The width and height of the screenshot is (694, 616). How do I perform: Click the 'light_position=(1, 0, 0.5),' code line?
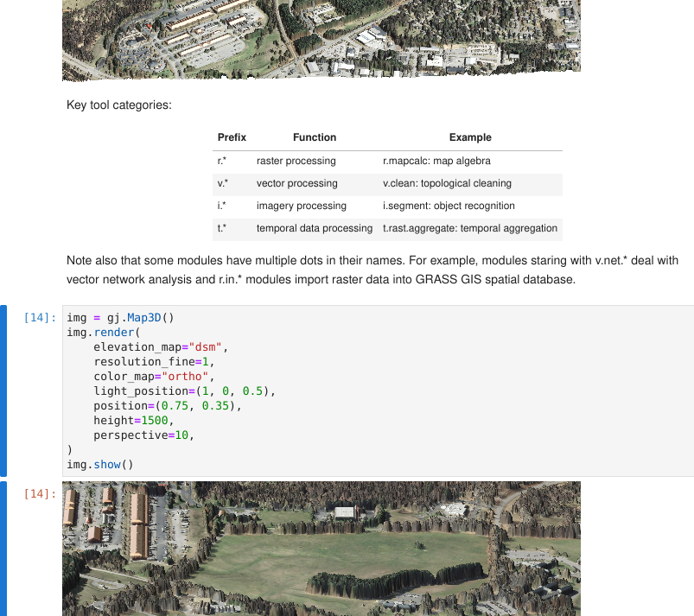pos(185,391)
